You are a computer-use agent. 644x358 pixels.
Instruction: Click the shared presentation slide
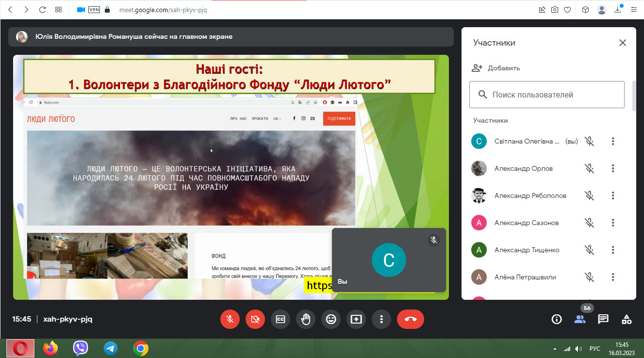pos(231,177)
